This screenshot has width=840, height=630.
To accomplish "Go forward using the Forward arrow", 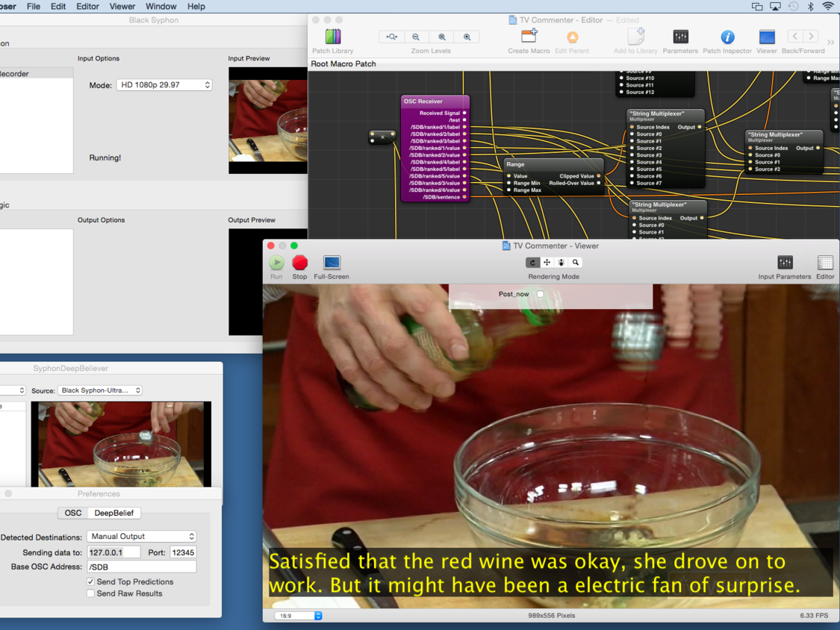I will pos(811,37).
